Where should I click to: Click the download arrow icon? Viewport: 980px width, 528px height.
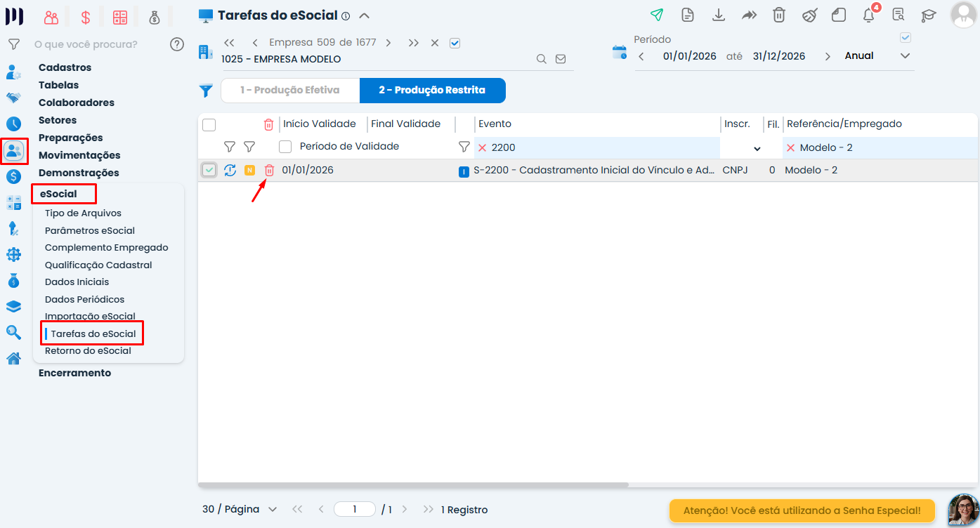click(718, 15)
